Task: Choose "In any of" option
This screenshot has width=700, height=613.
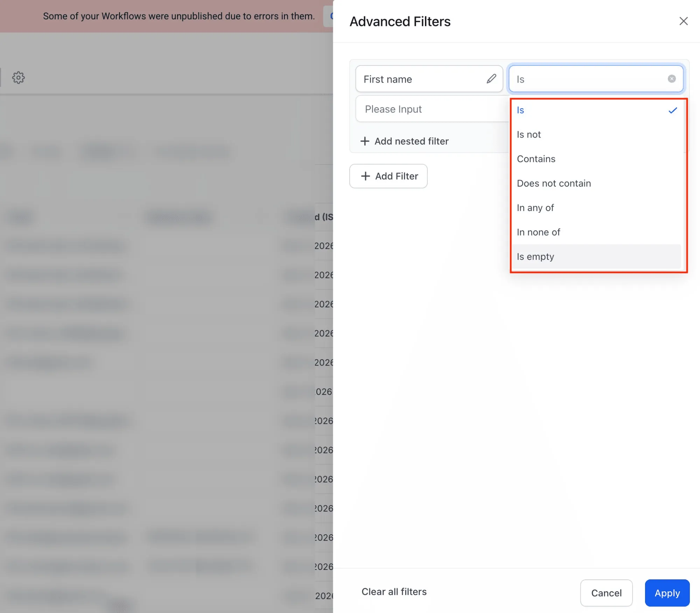Action: pos(596,208)
